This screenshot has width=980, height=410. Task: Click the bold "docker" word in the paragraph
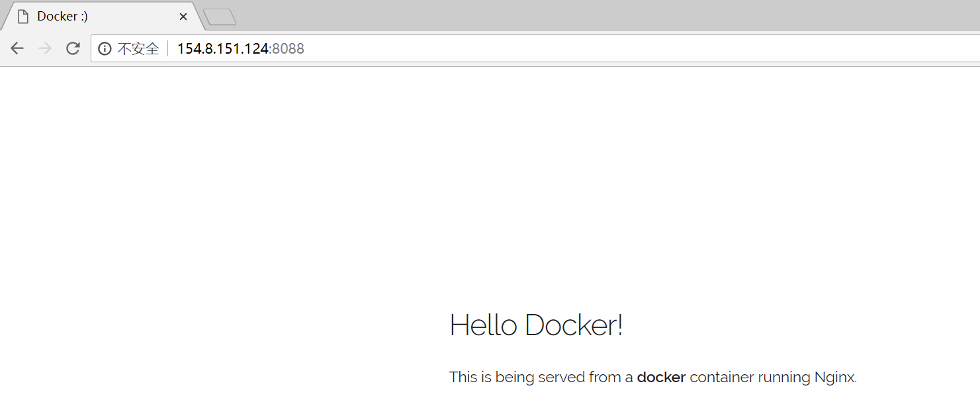pos(661,378)
